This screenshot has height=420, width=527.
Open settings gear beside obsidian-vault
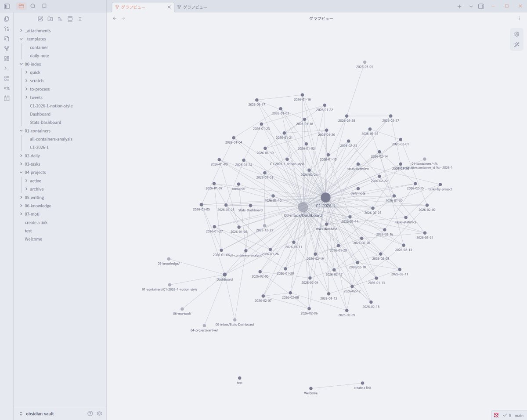[99, 413]
